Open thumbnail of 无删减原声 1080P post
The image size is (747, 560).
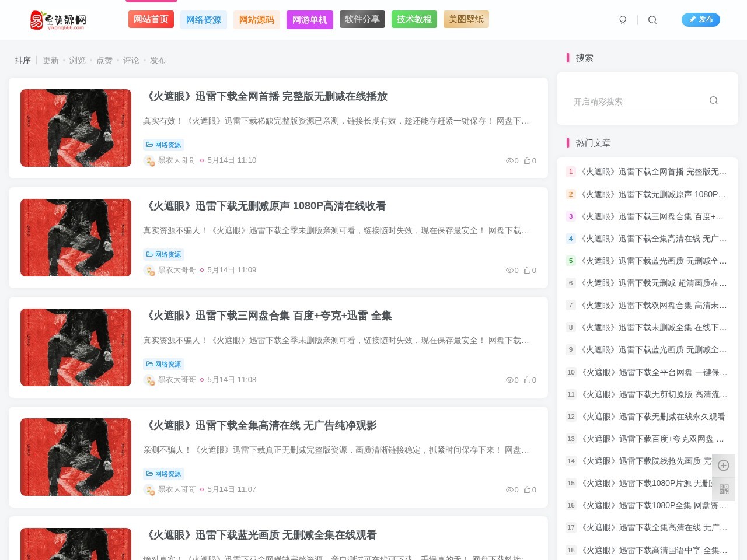pos(76,237)
